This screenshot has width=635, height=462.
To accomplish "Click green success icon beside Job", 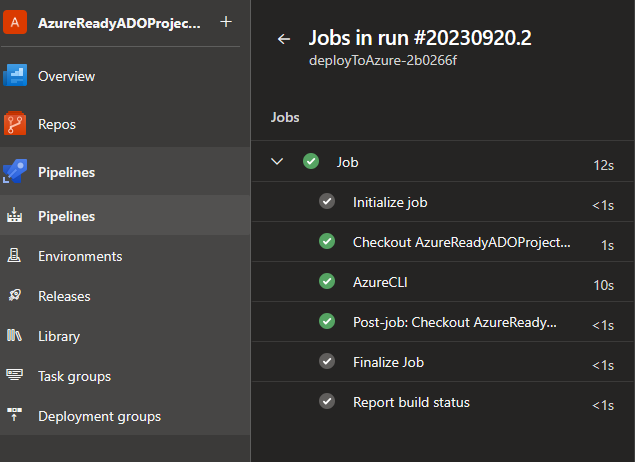I will (x=311, y=161).
